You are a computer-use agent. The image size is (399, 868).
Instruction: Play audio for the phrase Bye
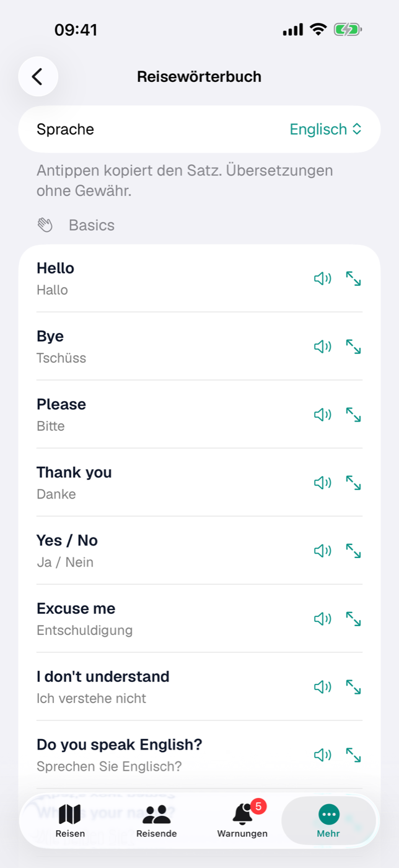[x=322, y=347]
